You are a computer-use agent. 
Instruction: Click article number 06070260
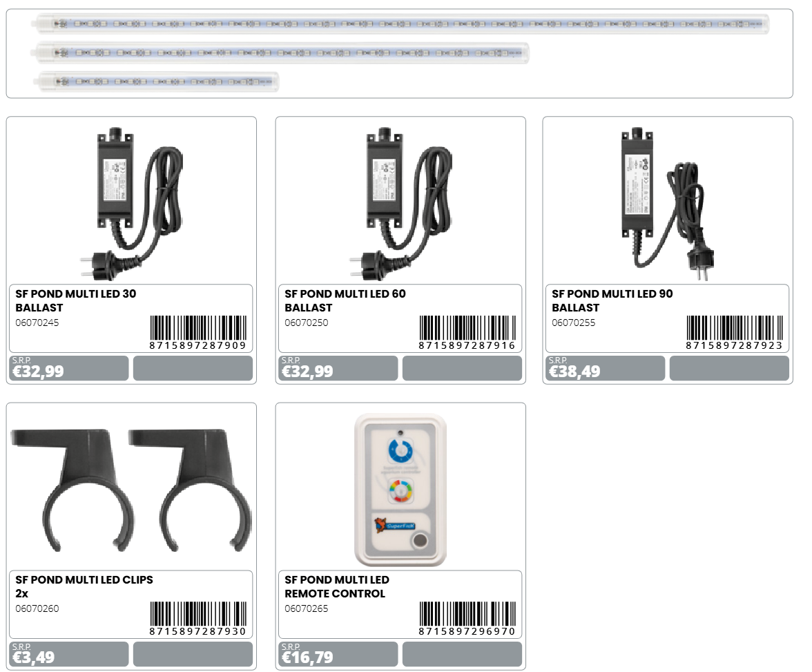37,608
